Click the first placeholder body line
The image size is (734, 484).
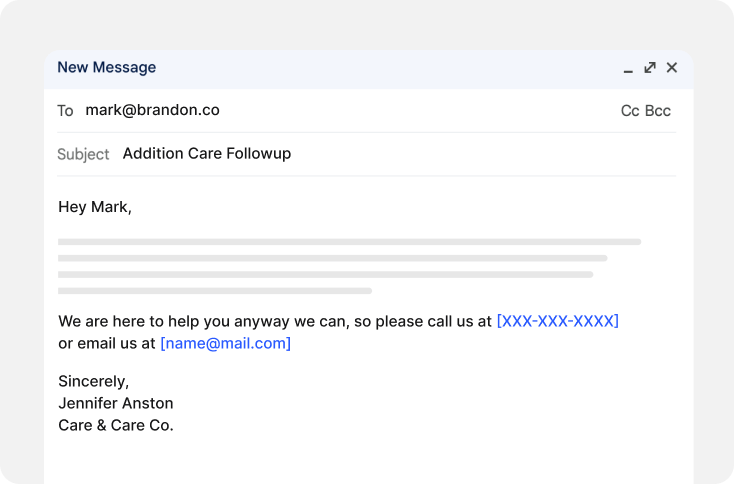pos(349,242)
